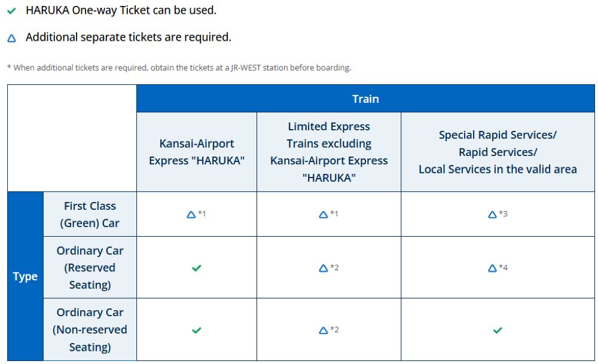Click the blue Train header cell
598x364 pixels.
pos(365,99)
